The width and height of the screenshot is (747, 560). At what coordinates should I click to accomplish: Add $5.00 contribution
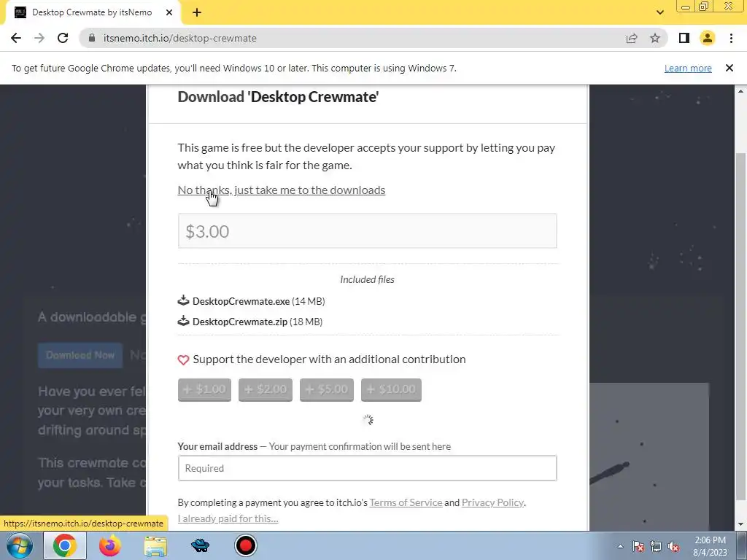tap(327, 389)
